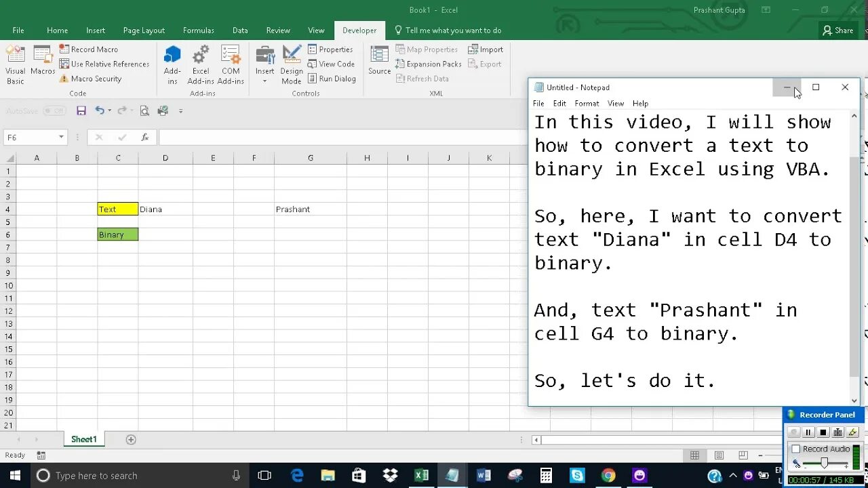Select green Binary cell C6

tap(118, 235)
